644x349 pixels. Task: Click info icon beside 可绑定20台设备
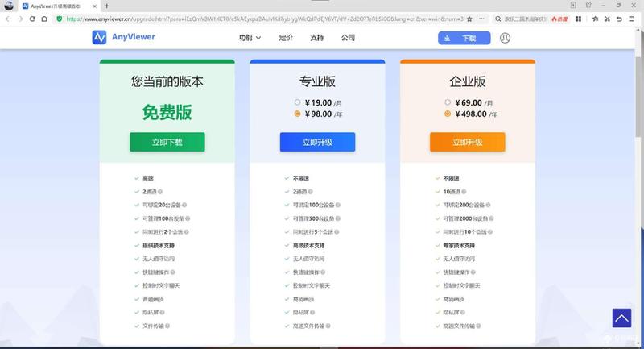click(184, 205)
